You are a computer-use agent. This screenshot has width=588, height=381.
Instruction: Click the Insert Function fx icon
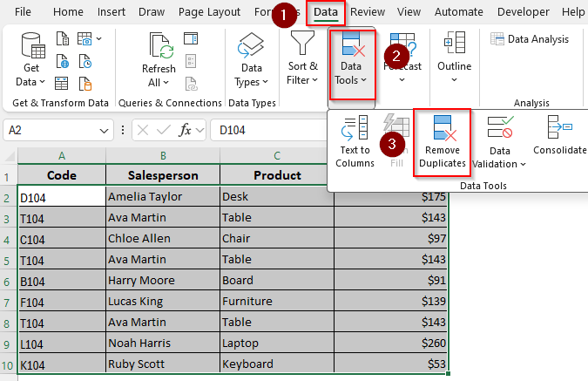[185, 130]
